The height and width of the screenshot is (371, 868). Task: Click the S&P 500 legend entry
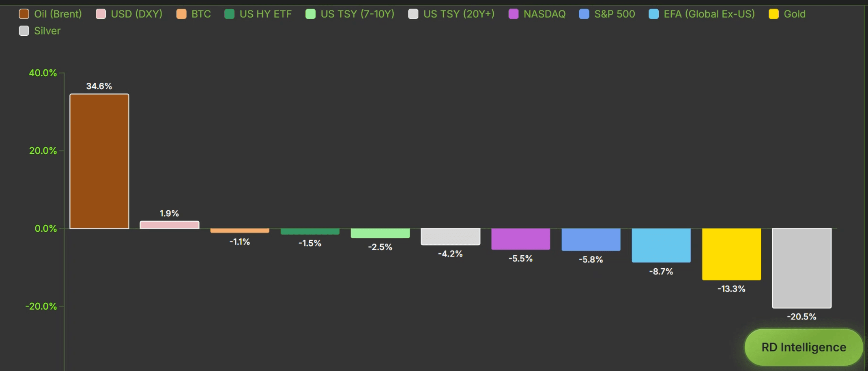tap(607, 14)
